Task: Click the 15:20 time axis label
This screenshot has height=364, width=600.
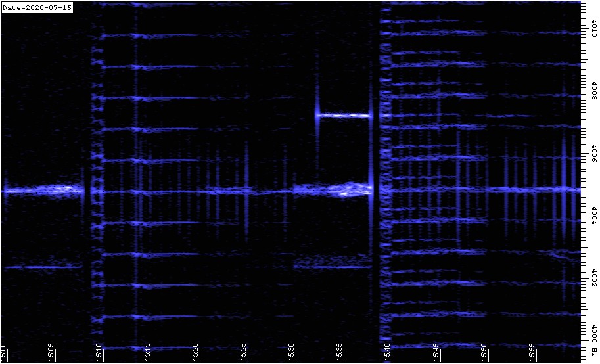Action: [x=196, y=351]
